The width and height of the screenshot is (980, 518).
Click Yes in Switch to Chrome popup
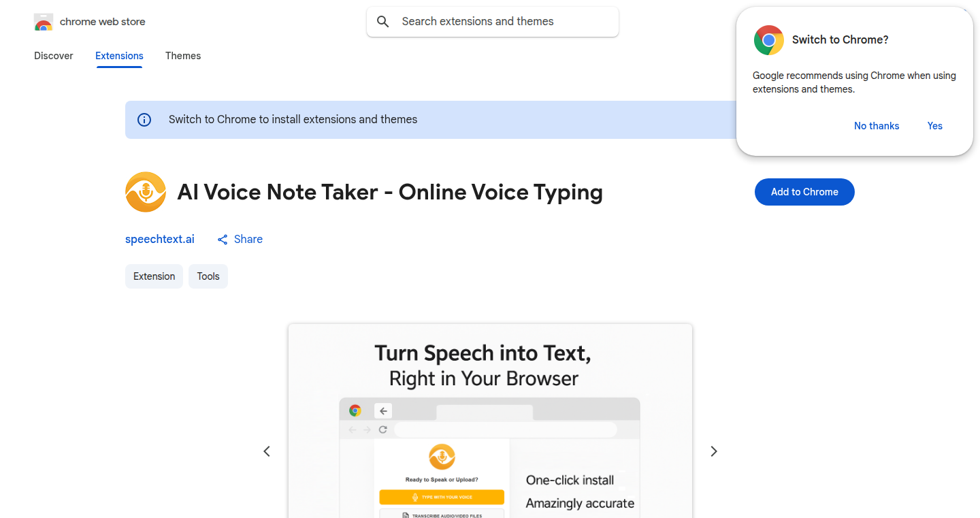(935, 126)
